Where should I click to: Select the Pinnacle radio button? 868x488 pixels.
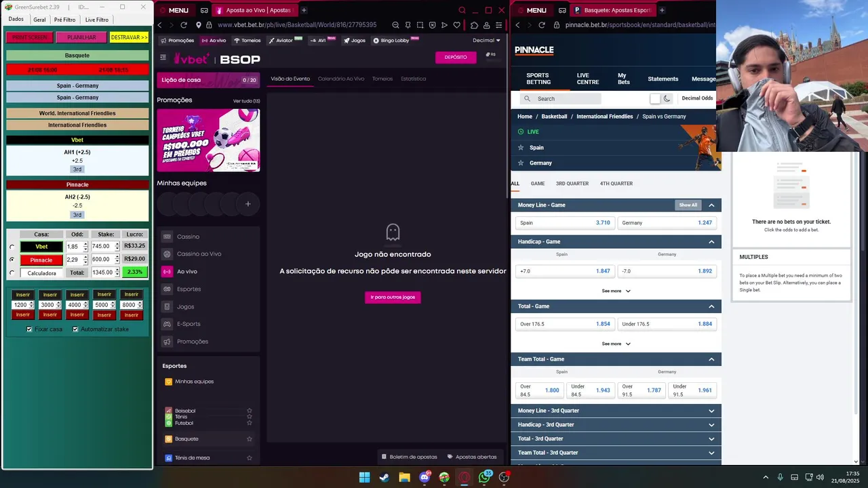[x=12, y=260]
